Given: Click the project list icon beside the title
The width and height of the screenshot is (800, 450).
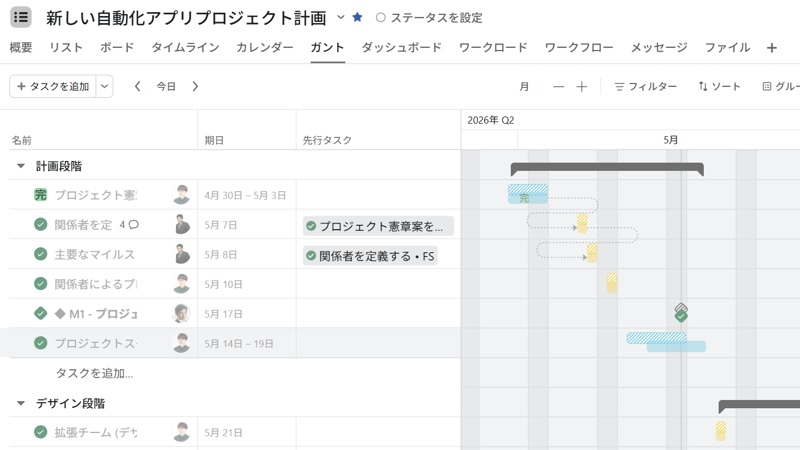Looking at the screenshot, I should (x=21, y=17).
